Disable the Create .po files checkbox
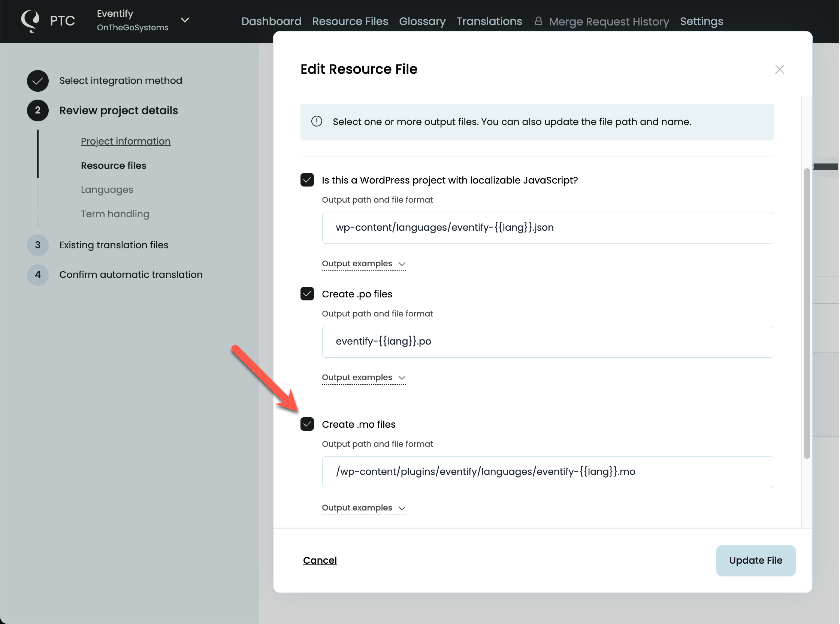Viewport: 840px width, 624px height. [307, 294]
